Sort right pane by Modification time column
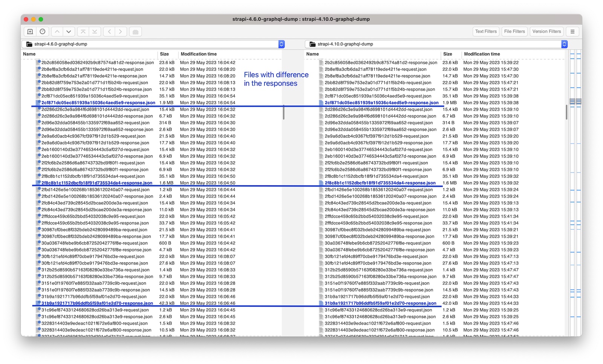Image resolution: width=603 pixels, height=364 pixels. pyautogui.click(x=513, y=54)
